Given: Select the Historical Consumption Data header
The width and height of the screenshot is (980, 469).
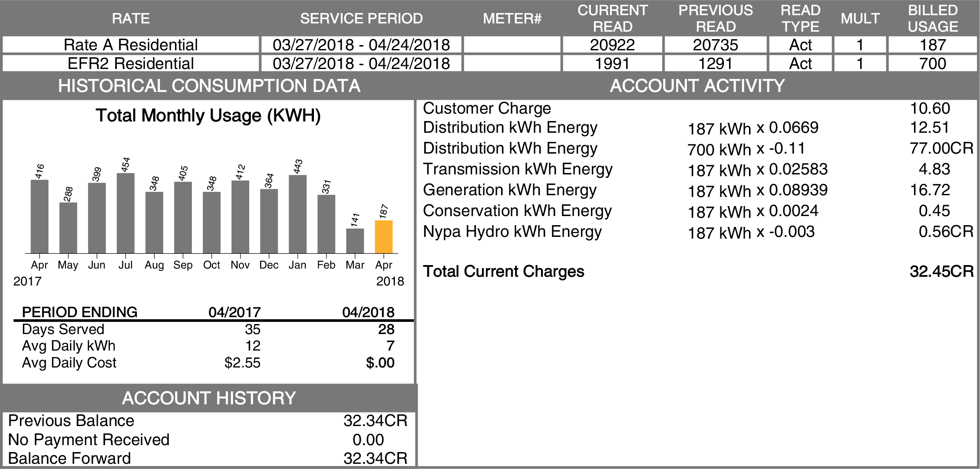Looking at the screenshot, I should 209,86.
